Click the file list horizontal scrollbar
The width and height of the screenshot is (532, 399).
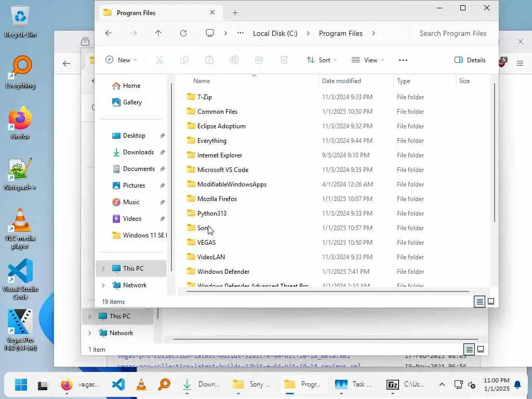tap(328, 291)
